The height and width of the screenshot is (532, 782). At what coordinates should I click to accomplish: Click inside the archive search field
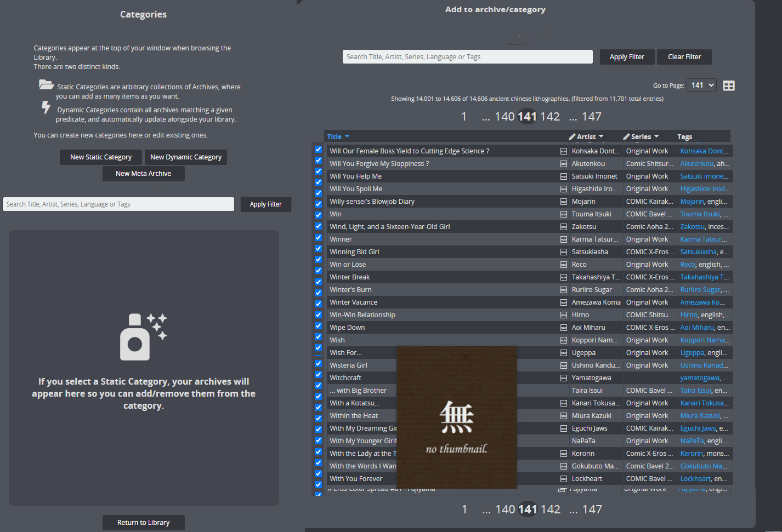[467, 56]
